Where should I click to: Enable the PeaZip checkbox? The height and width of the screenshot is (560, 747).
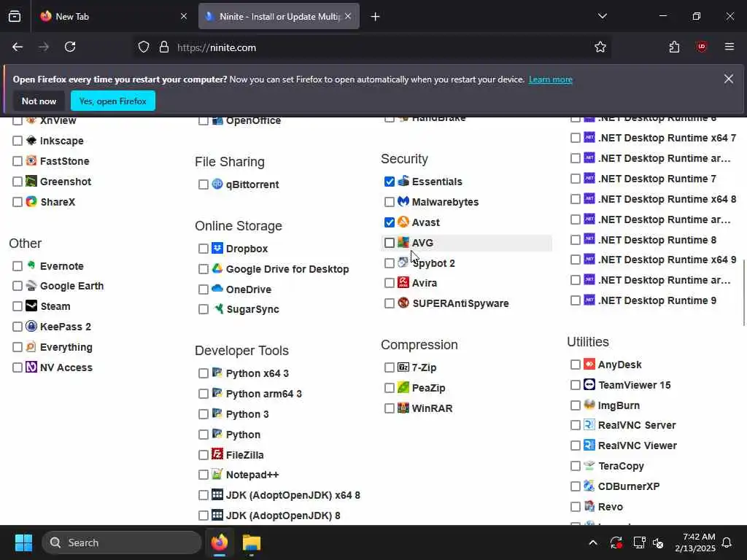click(x=390, y=388)
